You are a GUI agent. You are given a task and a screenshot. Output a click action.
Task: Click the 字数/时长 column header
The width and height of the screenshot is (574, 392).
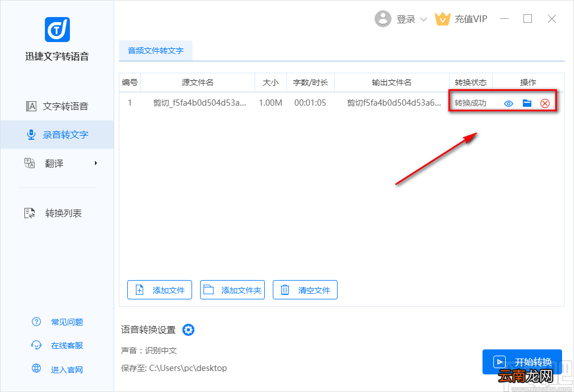pyautogui.click(x=310, y=82)
